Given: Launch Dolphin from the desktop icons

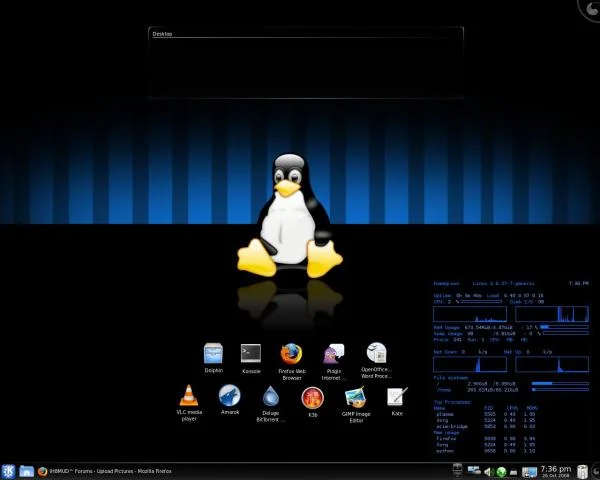Looking at the screenshot, I should pyautogui.click(x=213, y=358).
